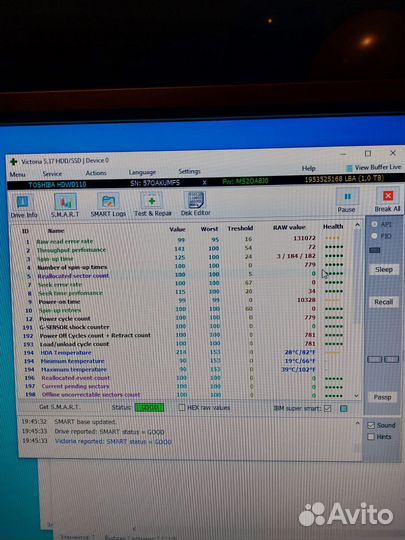Enable the HEX raw values checkbox

[x=182, y=408]
